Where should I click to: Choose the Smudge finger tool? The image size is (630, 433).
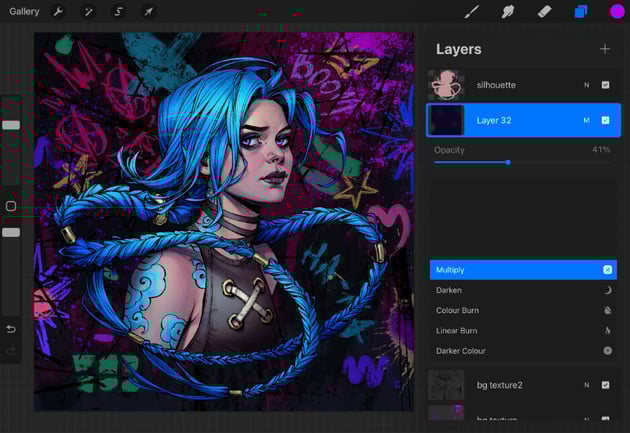tap(508, 12)
